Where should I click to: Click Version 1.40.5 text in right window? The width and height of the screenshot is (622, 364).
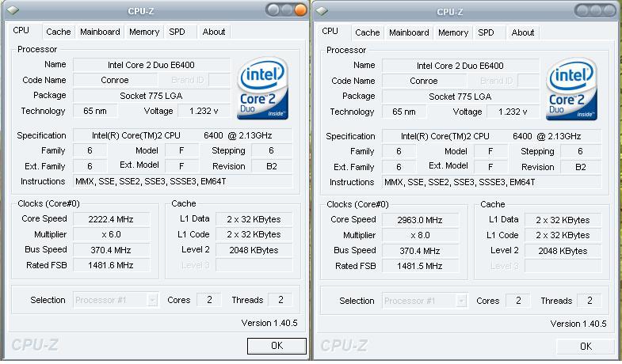(578, 324)
